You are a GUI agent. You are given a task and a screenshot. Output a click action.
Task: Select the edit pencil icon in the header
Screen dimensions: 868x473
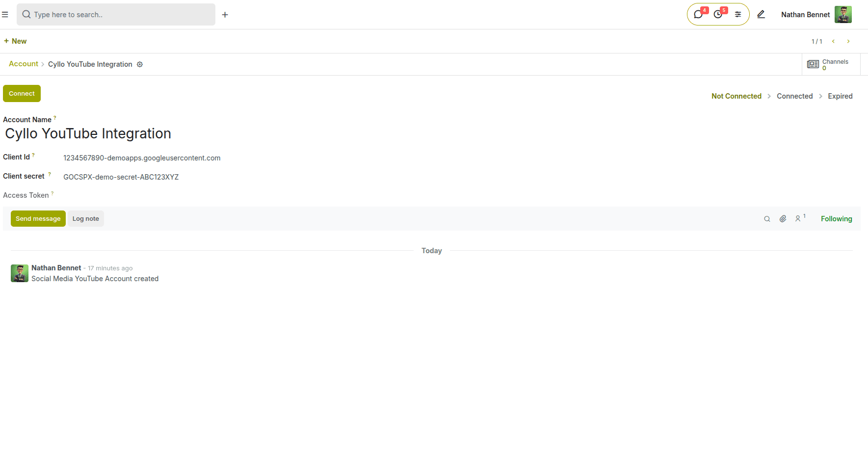pos(761,14)
